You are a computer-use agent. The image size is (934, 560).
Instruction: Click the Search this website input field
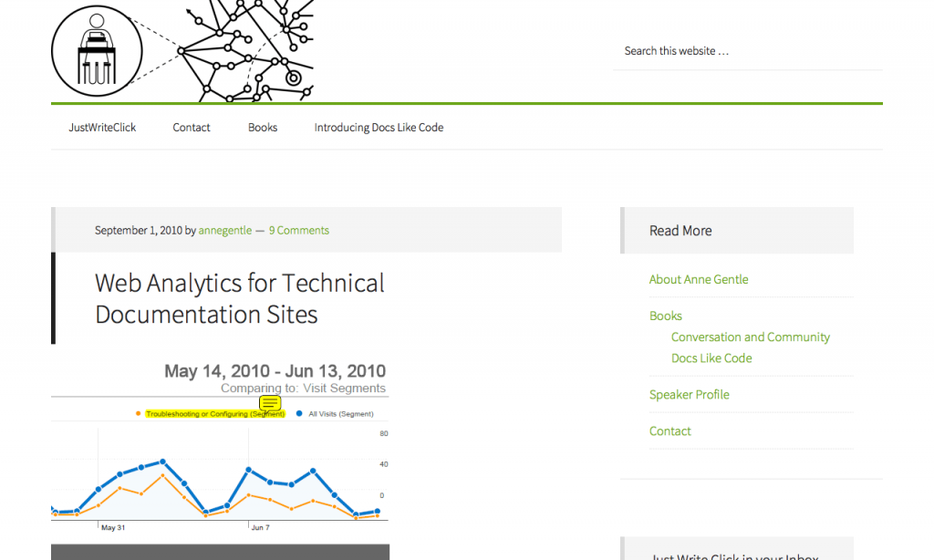click(748, 50)
